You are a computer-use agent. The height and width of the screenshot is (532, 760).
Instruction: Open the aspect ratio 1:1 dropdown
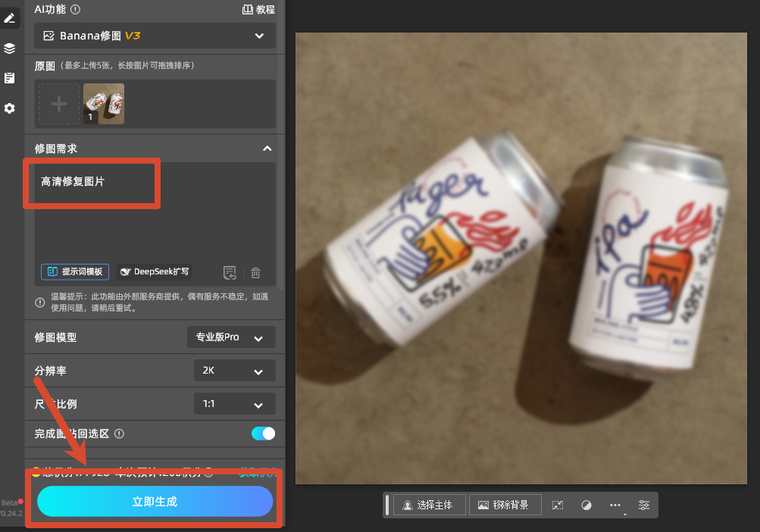(x=235, y=404)
